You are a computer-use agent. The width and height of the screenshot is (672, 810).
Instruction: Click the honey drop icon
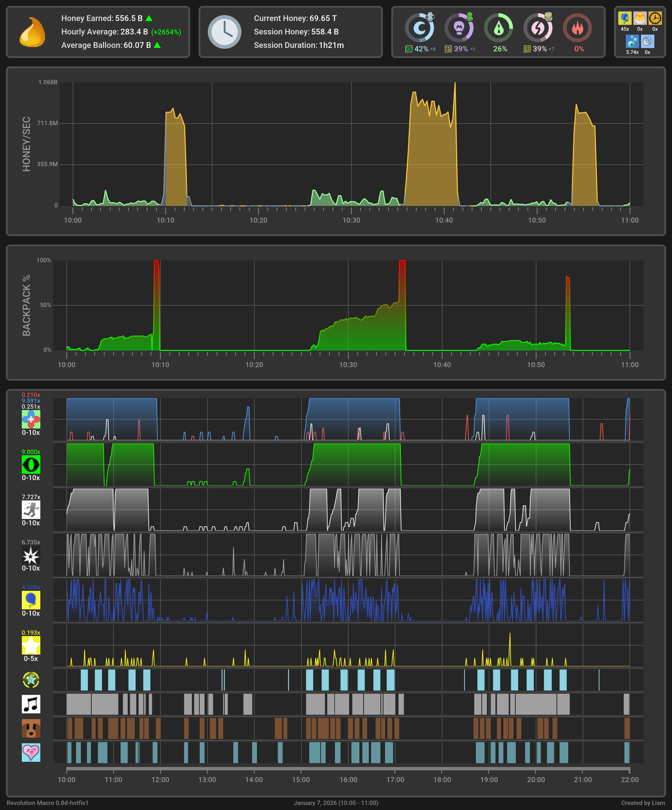pyautogui.click(x=32, y=32)
